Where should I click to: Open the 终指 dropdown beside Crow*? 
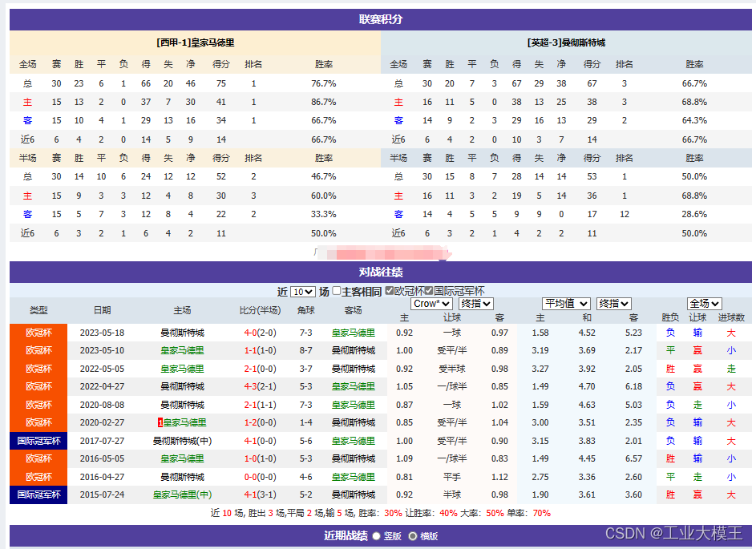click(475, 304)
